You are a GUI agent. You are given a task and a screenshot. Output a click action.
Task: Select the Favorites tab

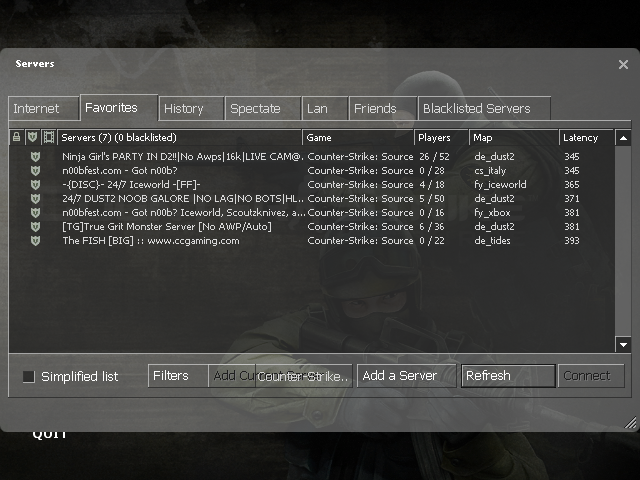point(119,108)
